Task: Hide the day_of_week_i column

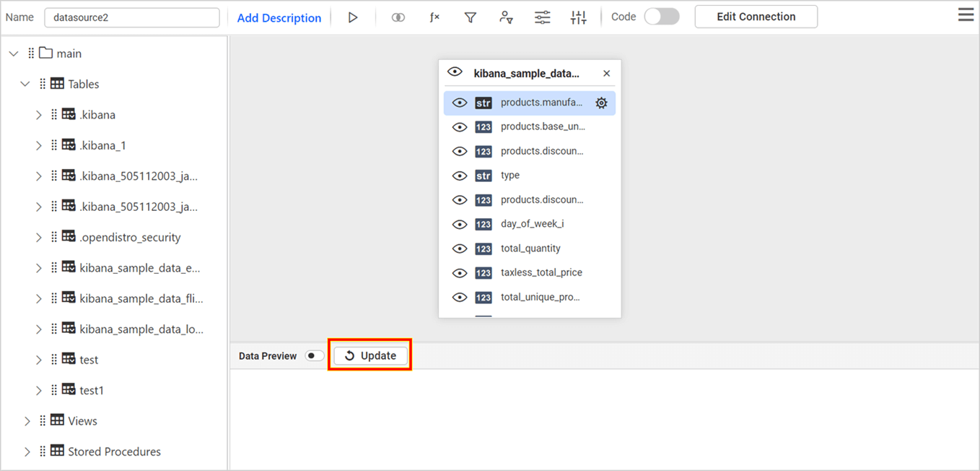Action: 460,225
